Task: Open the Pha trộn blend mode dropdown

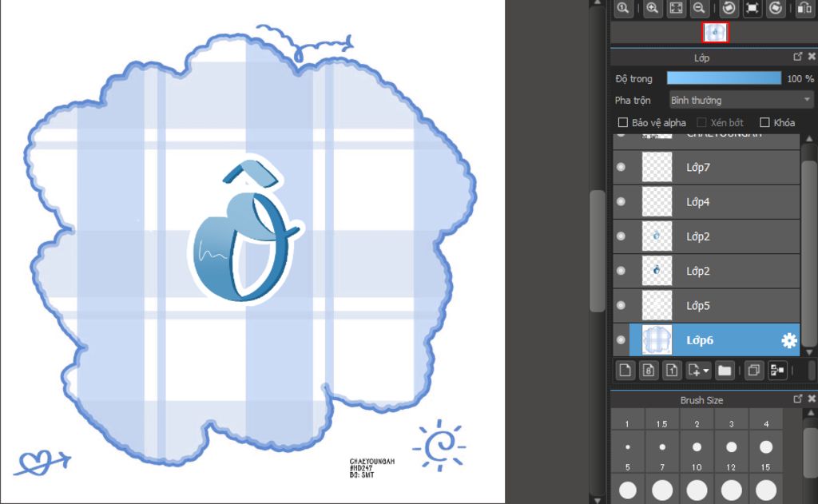Action: coord(741,100)
